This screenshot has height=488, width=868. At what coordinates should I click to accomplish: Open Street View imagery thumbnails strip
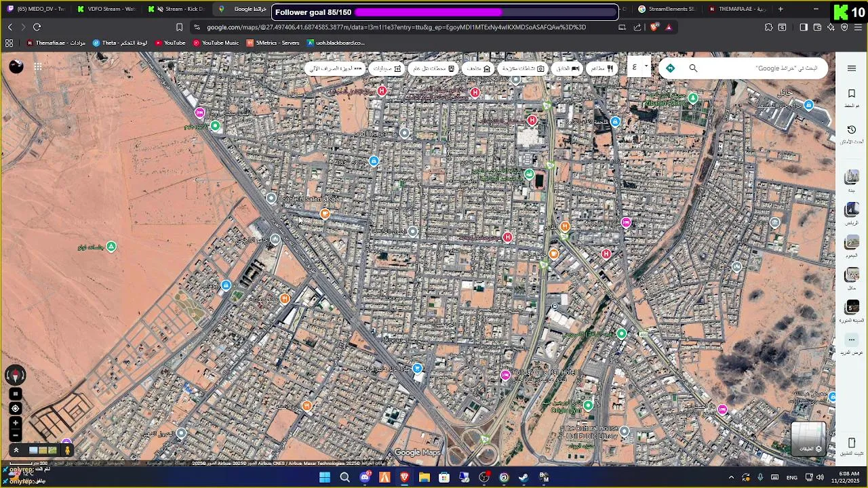[43, 450]
